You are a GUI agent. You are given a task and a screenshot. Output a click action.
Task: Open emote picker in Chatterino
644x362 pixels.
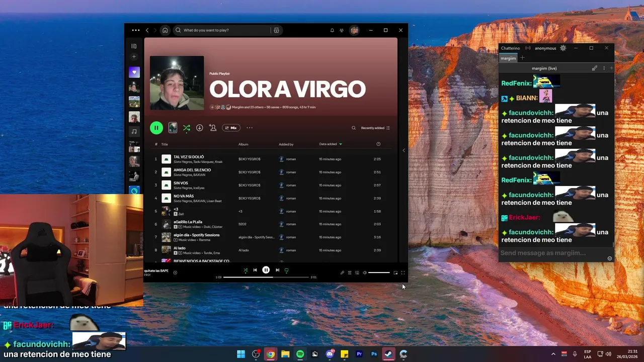click(610, 258)
